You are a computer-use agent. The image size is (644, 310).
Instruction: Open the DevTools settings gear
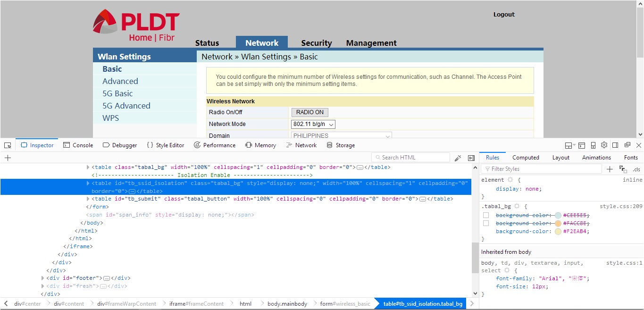click(x=603, y=145)
